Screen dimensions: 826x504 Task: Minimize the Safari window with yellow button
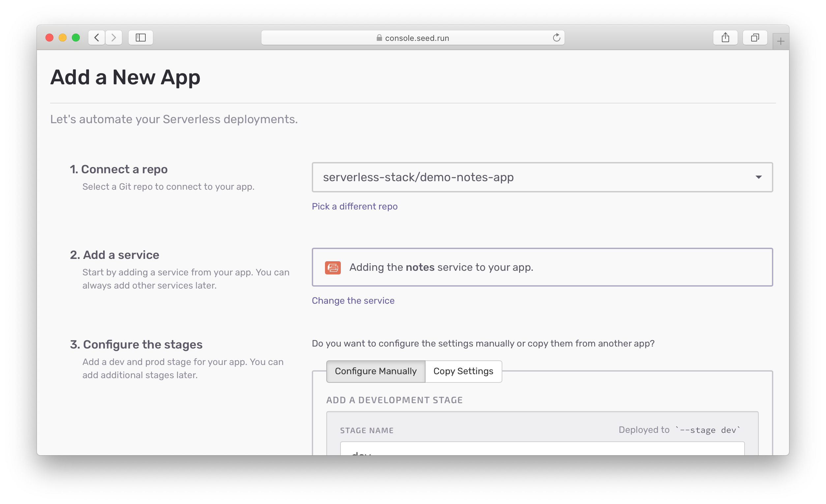[63, 38]
